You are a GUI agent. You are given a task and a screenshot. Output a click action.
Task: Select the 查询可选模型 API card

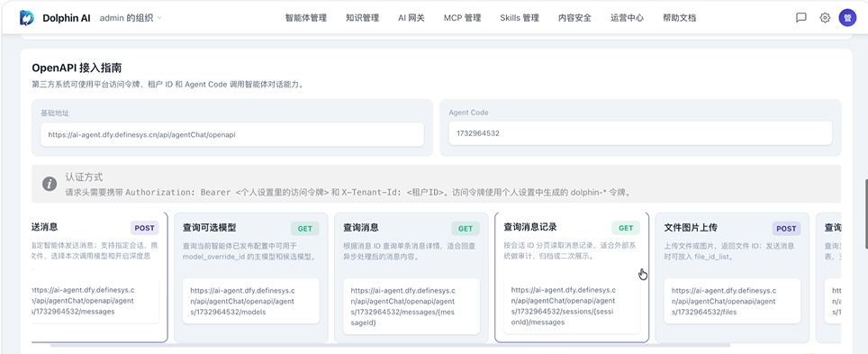pos(251,277)
